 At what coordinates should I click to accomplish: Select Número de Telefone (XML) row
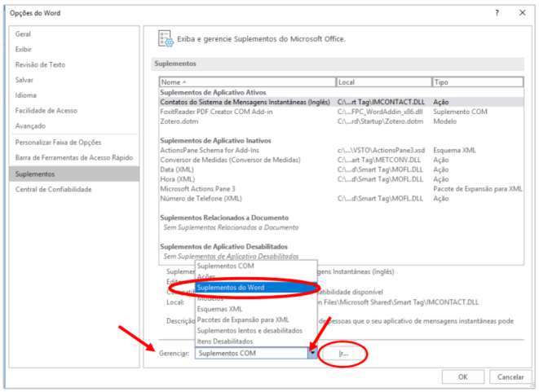coord(342,198)
